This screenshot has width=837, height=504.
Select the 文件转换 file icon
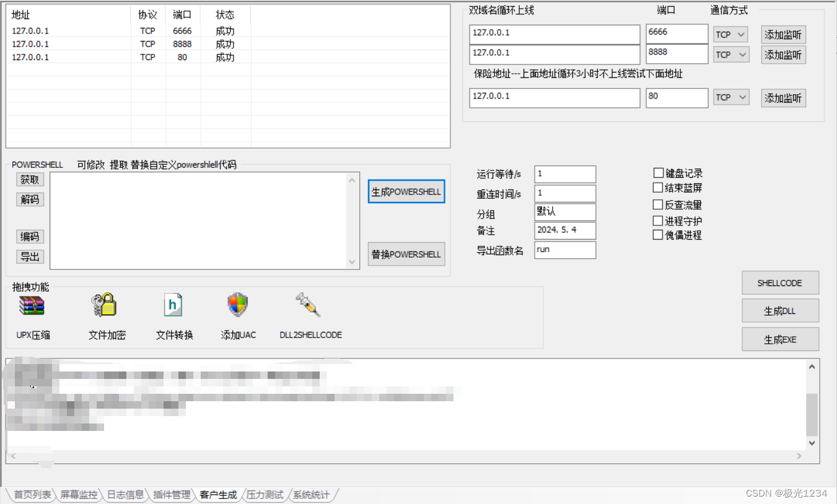tap(173, 305)
